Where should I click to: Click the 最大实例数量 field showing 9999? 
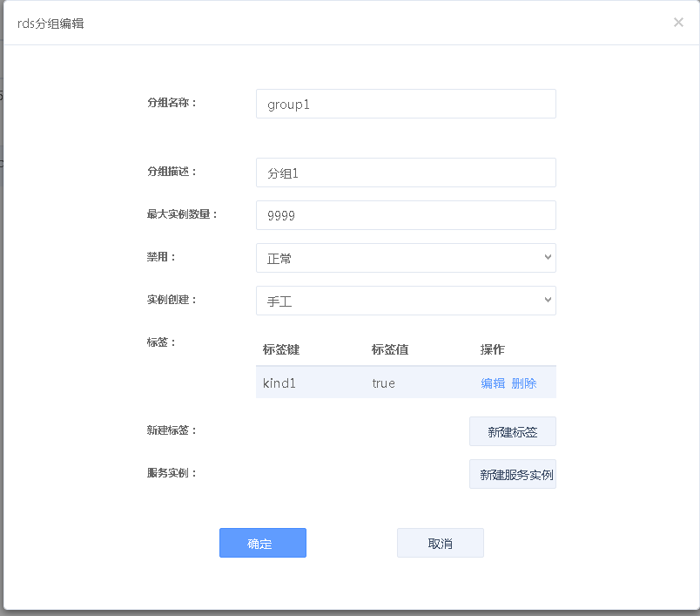[406, 215]
